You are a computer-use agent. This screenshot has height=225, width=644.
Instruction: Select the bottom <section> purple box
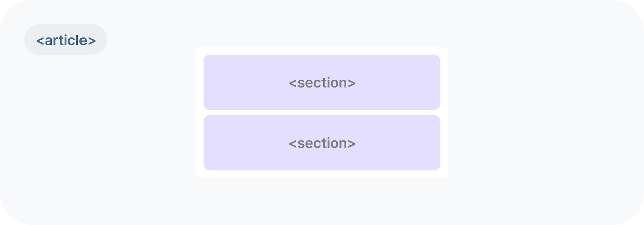322,143
